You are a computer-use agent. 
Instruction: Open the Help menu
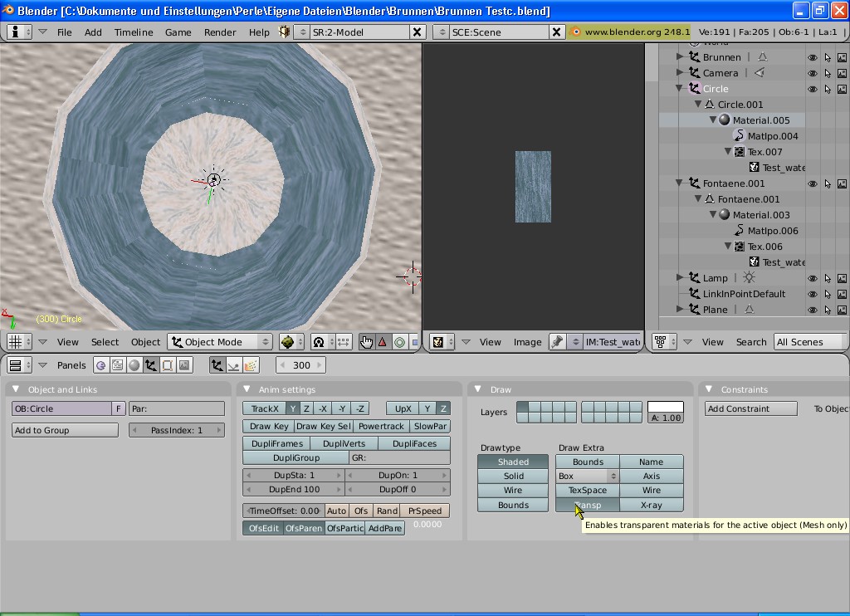pos(259,32)
